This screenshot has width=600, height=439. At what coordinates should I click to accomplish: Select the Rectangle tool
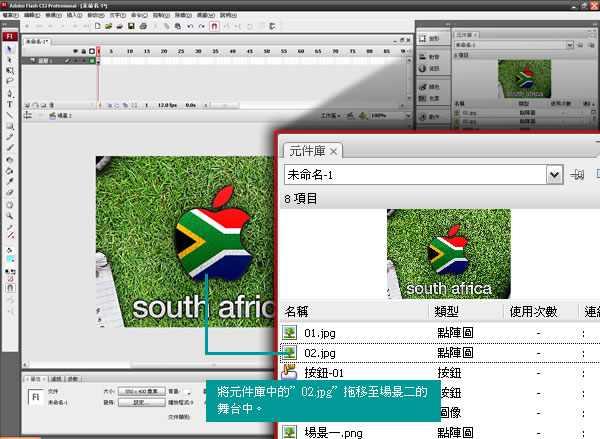(x=10, y=126)
